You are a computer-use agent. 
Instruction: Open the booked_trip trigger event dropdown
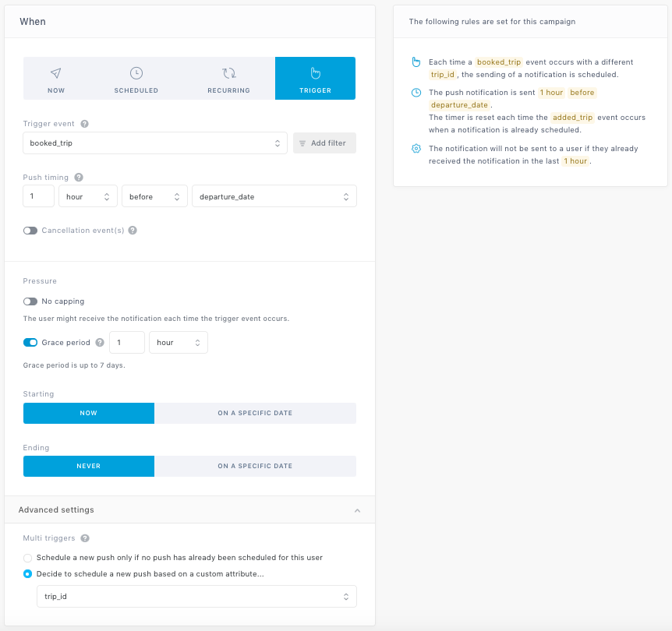pos(155,143)
